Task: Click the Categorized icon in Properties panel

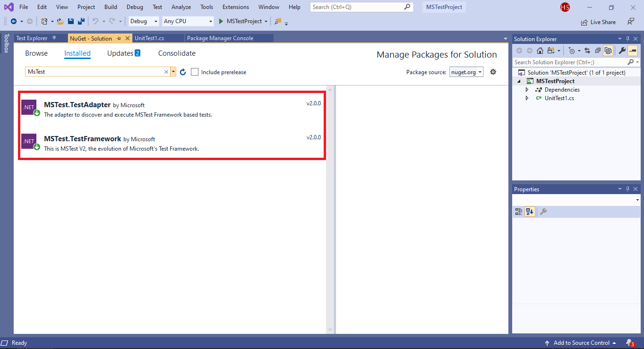Action: coord(519,212)
